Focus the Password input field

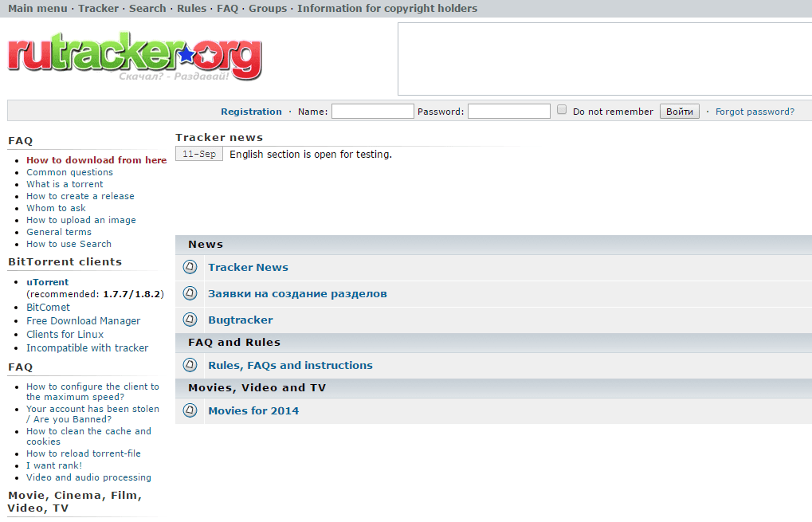tap(509, 112)
